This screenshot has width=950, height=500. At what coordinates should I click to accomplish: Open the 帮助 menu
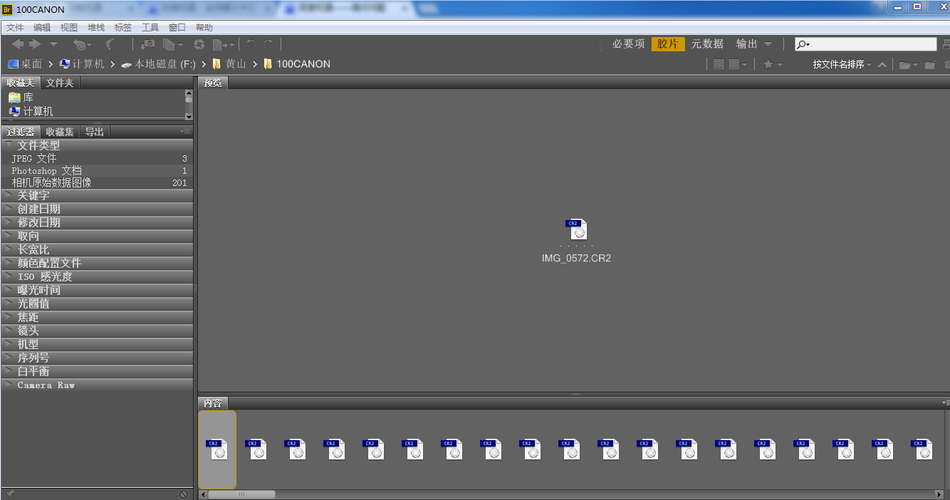click(204, 27)
